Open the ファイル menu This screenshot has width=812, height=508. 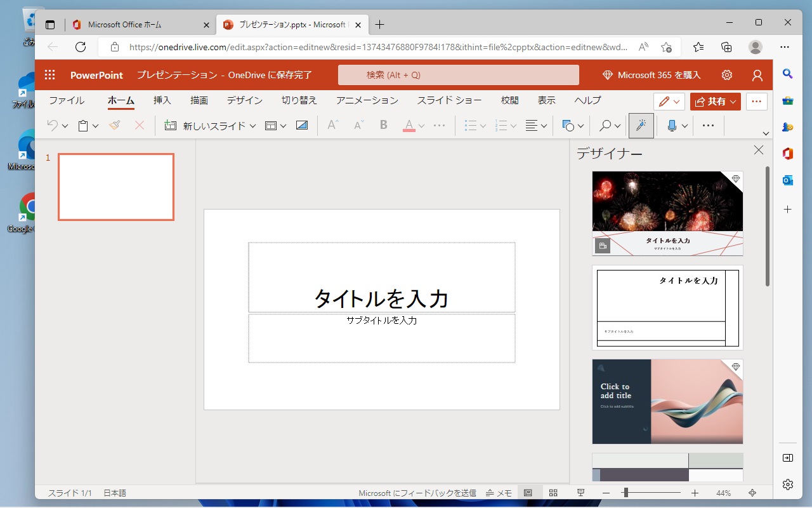point(67,100)
